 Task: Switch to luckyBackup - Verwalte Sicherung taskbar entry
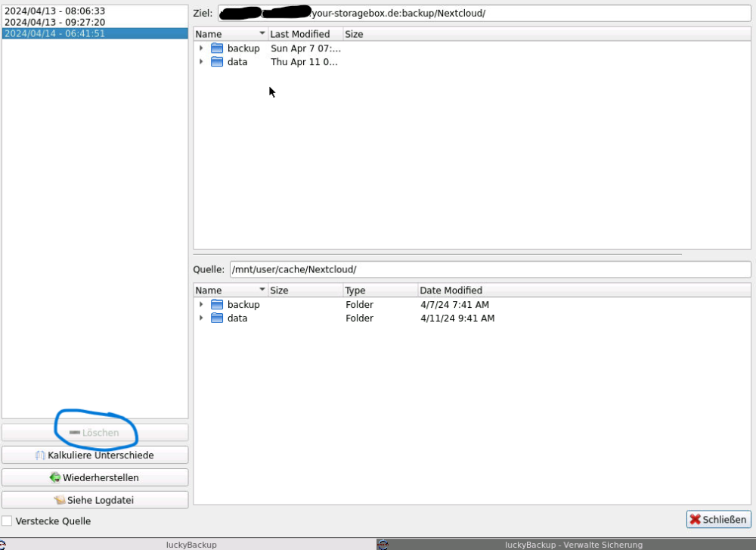[x=566, y=545]
